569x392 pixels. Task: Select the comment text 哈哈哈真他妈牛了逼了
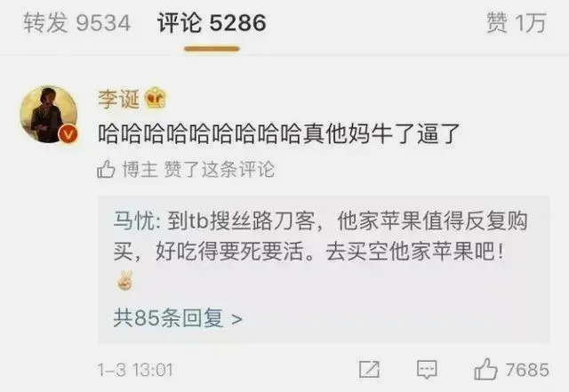pos(278,134)
